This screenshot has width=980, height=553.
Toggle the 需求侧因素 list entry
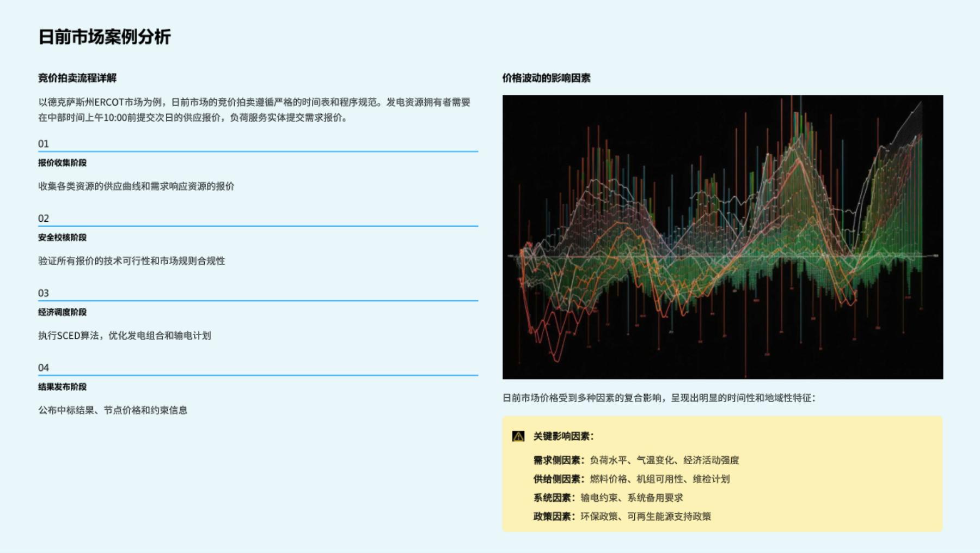pos(637,459)
